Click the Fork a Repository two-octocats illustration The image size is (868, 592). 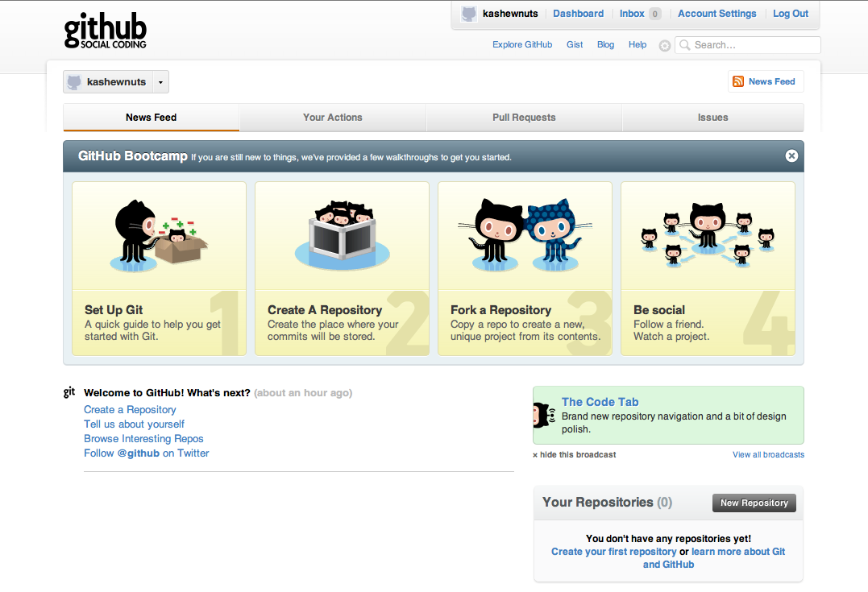pyautogui.click(x=525, y=235)
